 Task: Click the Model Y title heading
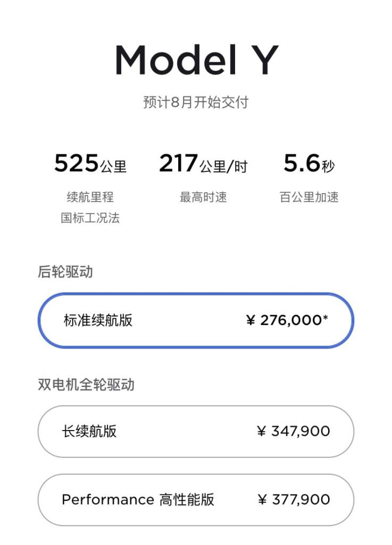point(196,60)
